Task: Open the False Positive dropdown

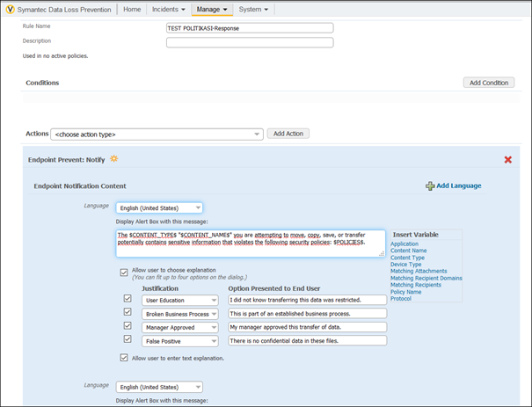Action: tap(179, 341)
